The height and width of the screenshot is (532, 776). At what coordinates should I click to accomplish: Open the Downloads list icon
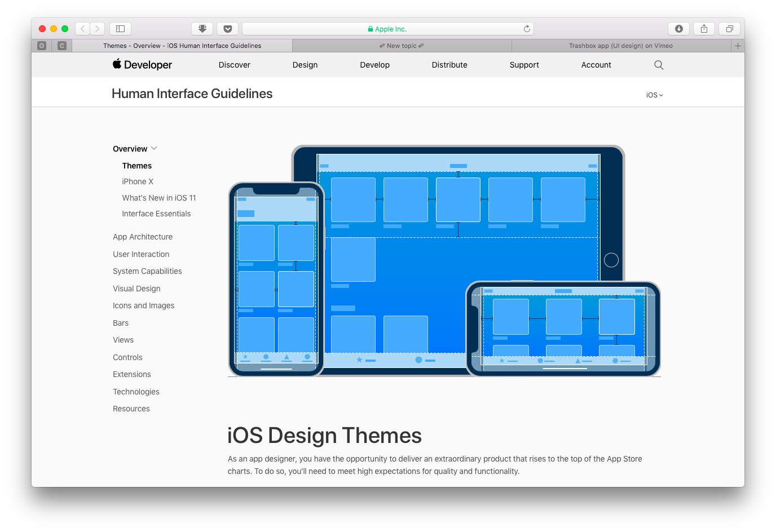pos(679,29)
